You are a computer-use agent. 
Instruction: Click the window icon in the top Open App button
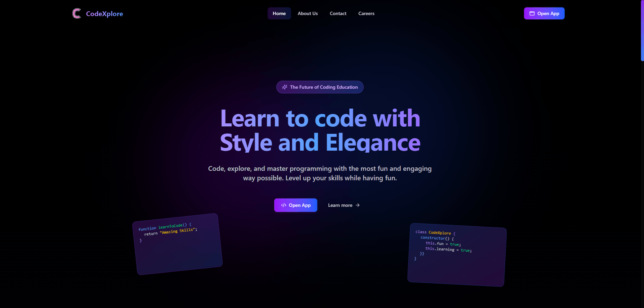[x=531, y=13]
